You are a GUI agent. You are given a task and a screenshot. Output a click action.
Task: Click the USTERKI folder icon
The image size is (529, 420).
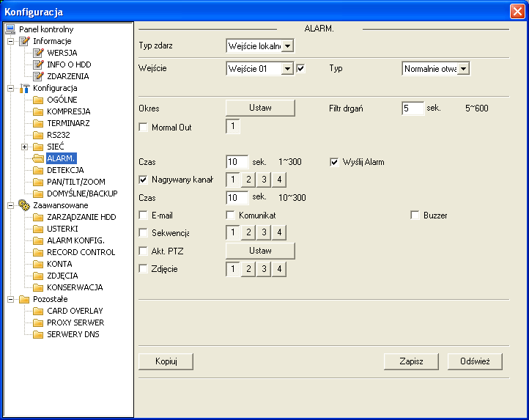click(38, 229)
